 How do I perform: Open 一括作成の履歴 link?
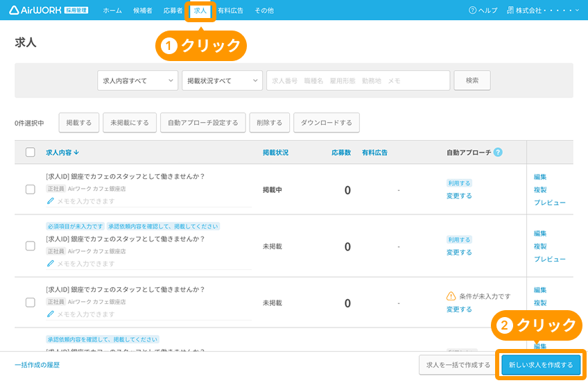pos(37,365)
